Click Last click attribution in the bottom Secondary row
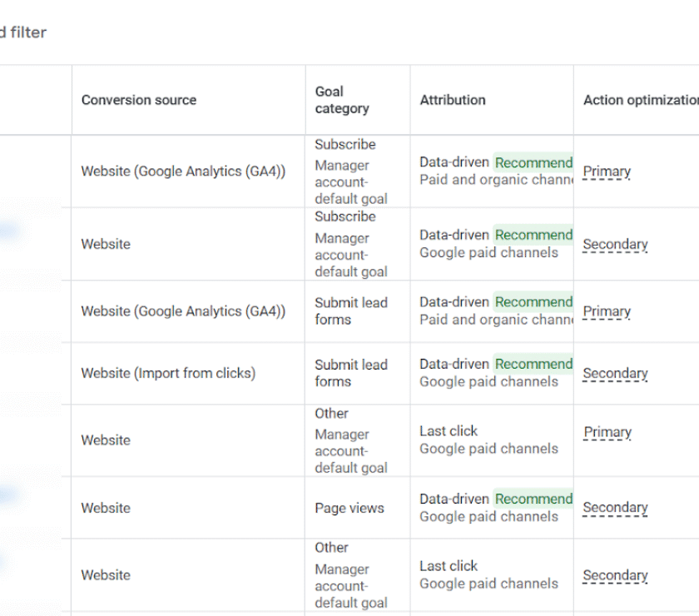Screen dimensions: 699x616 click(449, 566)
